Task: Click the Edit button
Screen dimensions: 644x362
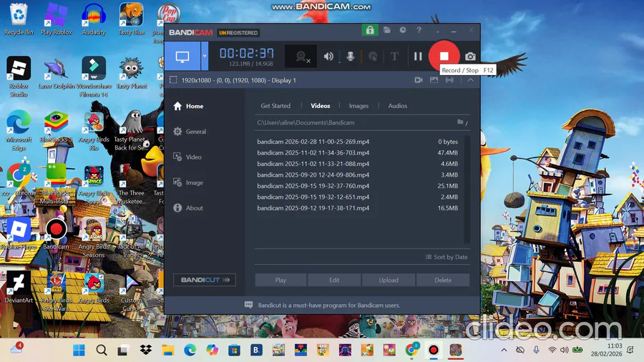Action: (334, 280)
